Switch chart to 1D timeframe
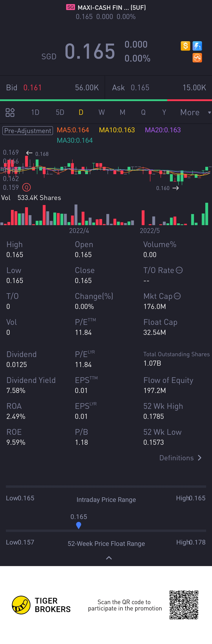212x644 pixels. [35, 112]
